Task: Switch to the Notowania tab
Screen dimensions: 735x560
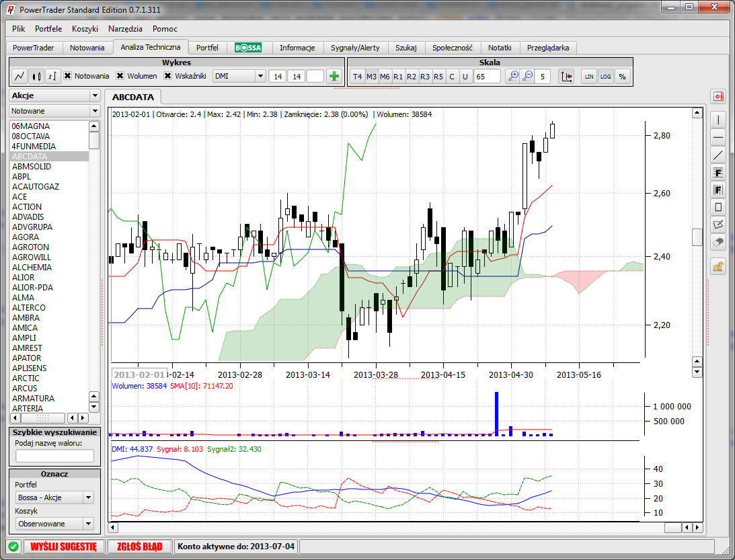Action: pos(87,48)
